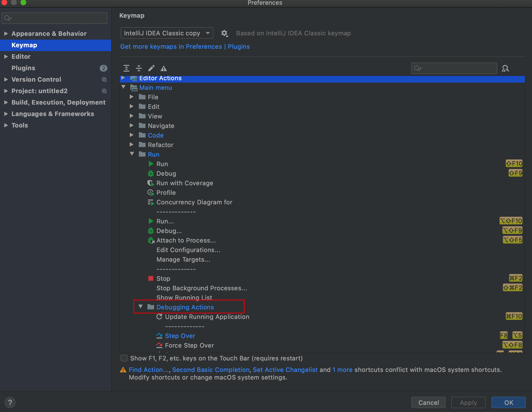Click Find Actions by Shortcut icon
Viewport: 532px width, 412px height.
click(506, 69)
